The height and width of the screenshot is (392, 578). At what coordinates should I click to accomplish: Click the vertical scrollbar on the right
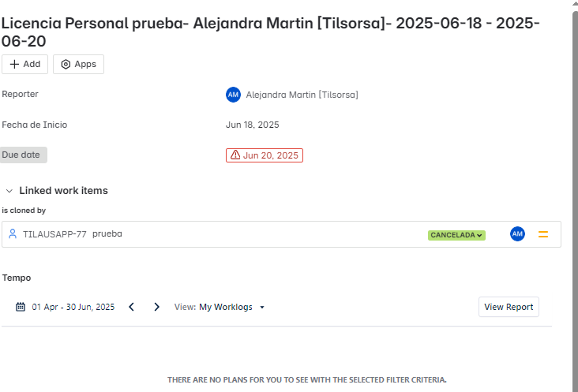coord(575,199)
